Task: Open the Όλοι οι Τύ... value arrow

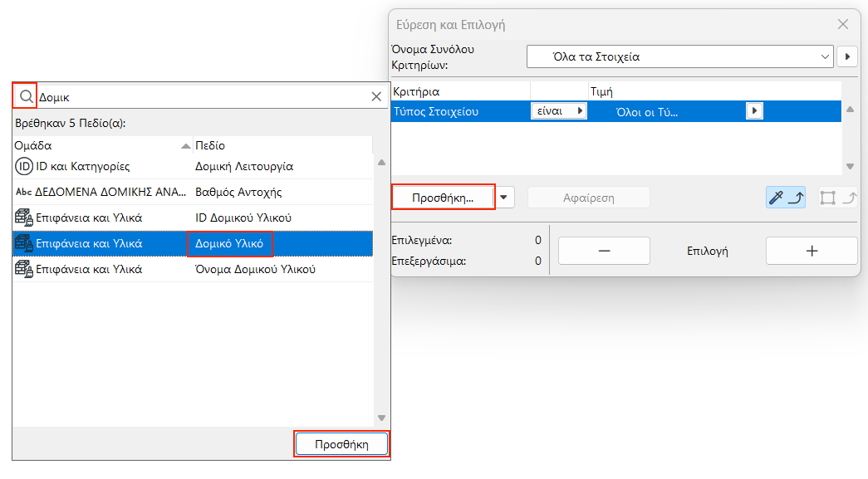Action: coord(753,111)
